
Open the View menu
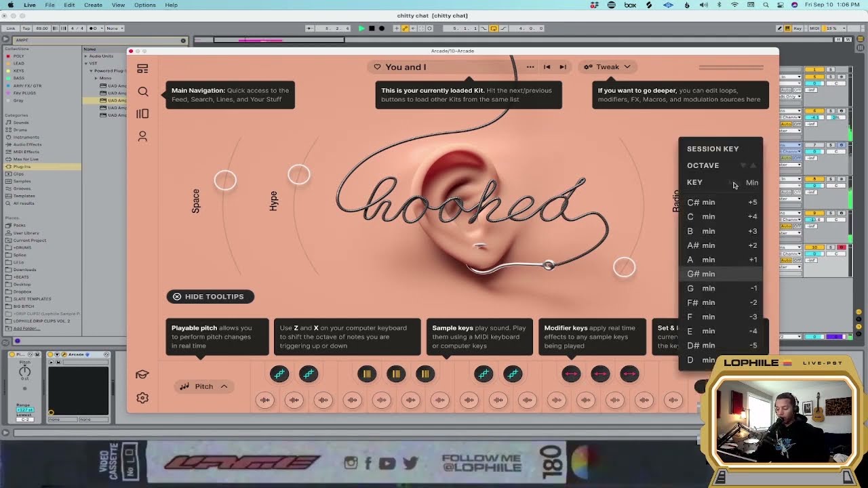(x=118, y=5)
